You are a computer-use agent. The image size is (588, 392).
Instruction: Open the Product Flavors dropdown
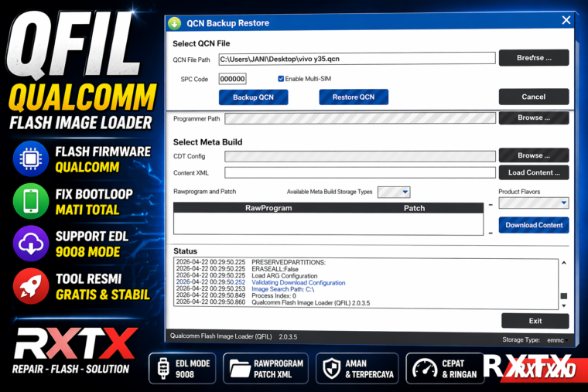(x=534, y=203)
